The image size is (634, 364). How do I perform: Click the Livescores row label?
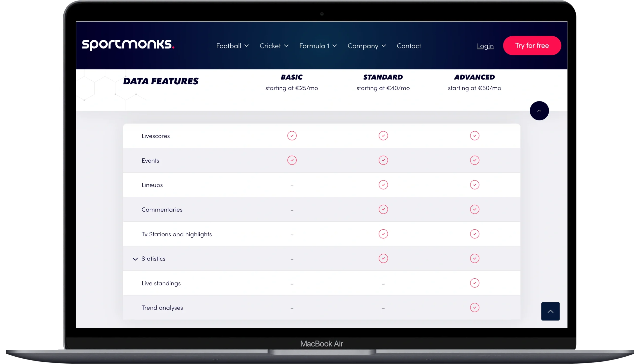click(156, 136)
